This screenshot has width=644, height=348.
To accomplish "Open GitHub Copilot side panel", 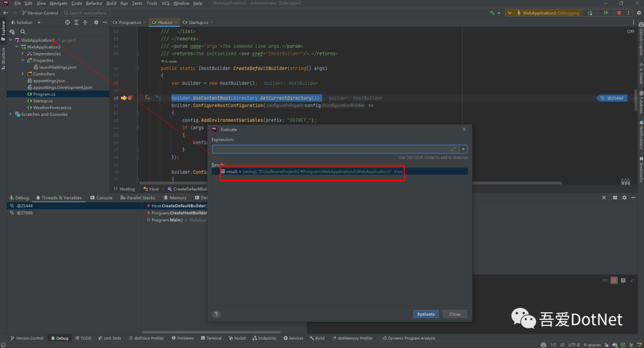I will pyautogui.click(x=640, y=39).
